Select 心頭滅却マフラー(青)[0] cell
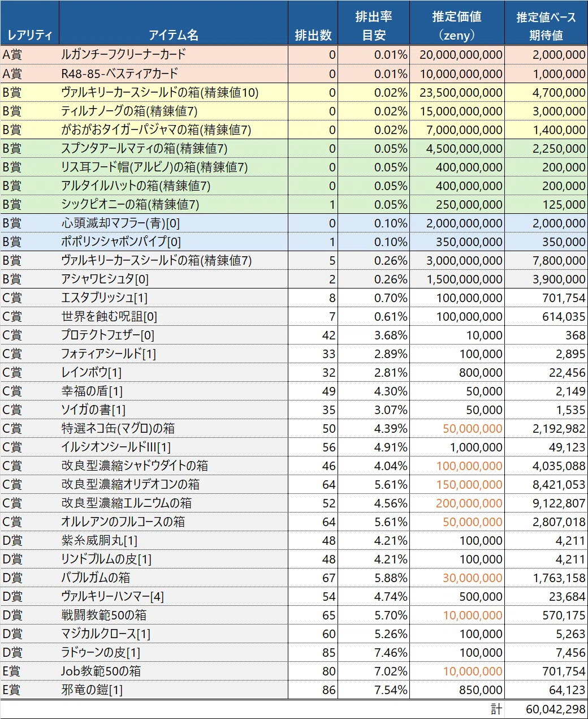This screenshot has width=588, height=719. tap(174, 223)
